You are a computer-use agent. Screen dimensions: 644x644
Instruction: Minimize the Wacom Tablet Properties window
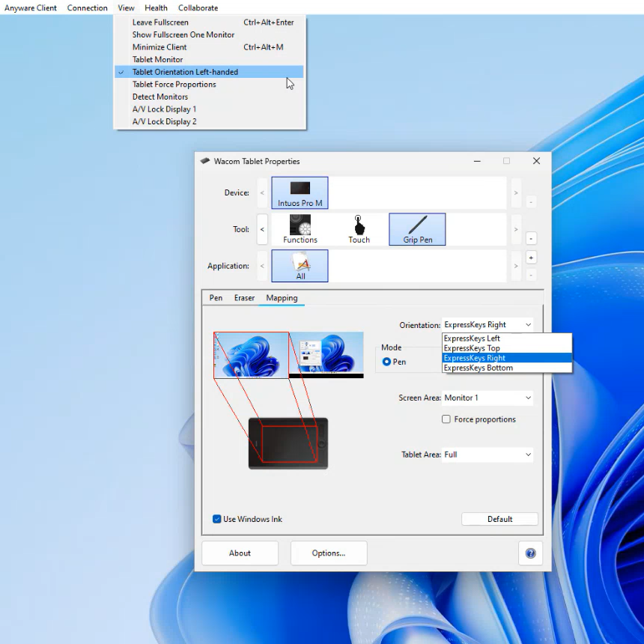[477, 161]
